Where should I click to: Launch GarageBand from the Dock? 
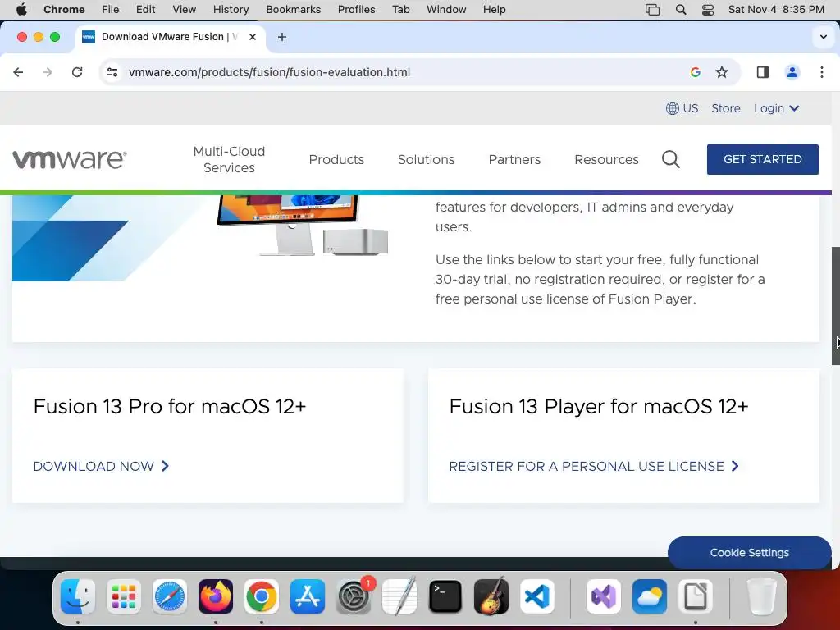pos(491,596)
